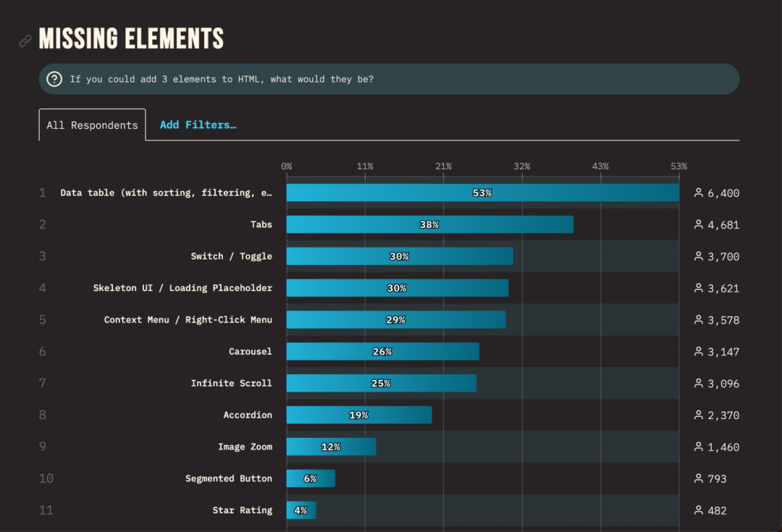This screenshot has width=782, height=532.
Task: Click the respondents icon next to 482
Action: point(699,510)
